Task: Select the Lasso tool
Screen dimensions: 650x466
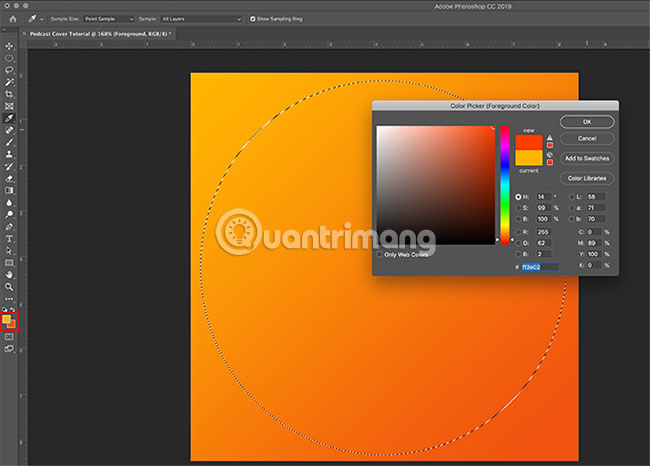Action: [x=9, y=70]
